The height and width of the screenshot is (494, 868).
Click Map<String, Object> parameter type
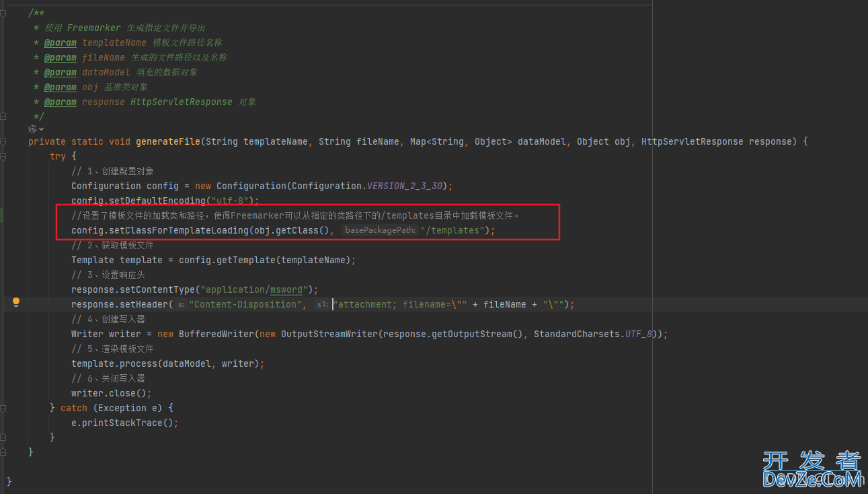click(461, 141)
